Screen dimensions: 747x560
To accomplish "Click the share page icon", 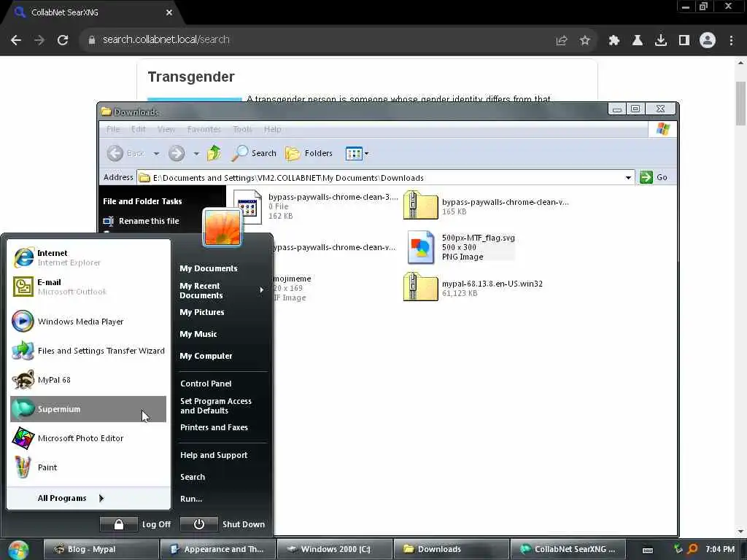I will 561,41.
